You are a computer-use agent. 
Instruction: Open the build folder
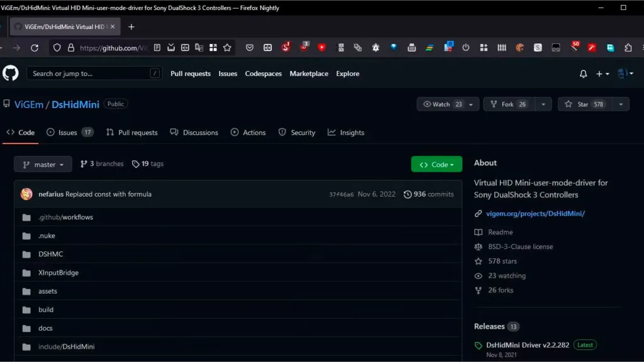pyautogui.click(x=46, y=309)
